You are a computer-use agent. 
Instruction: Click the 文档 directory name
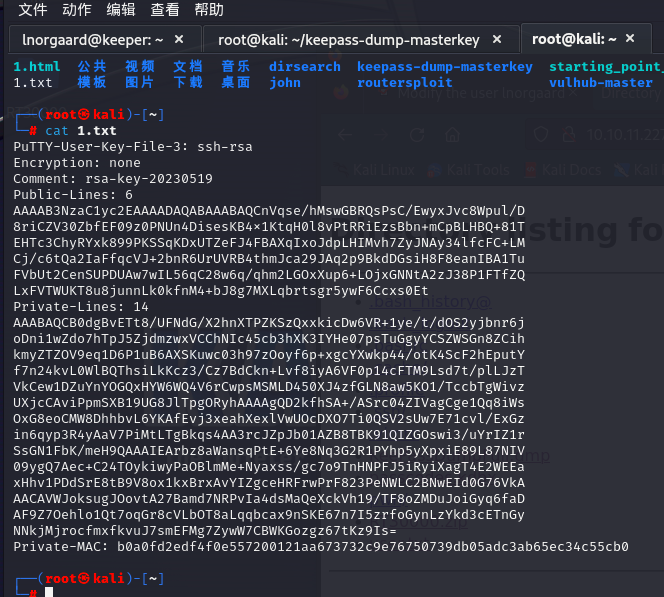188,66
